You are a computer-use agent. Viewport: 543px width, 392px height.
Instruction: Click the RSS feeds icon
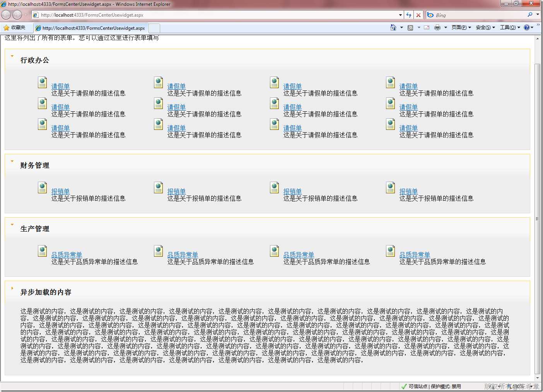[410, 27]
